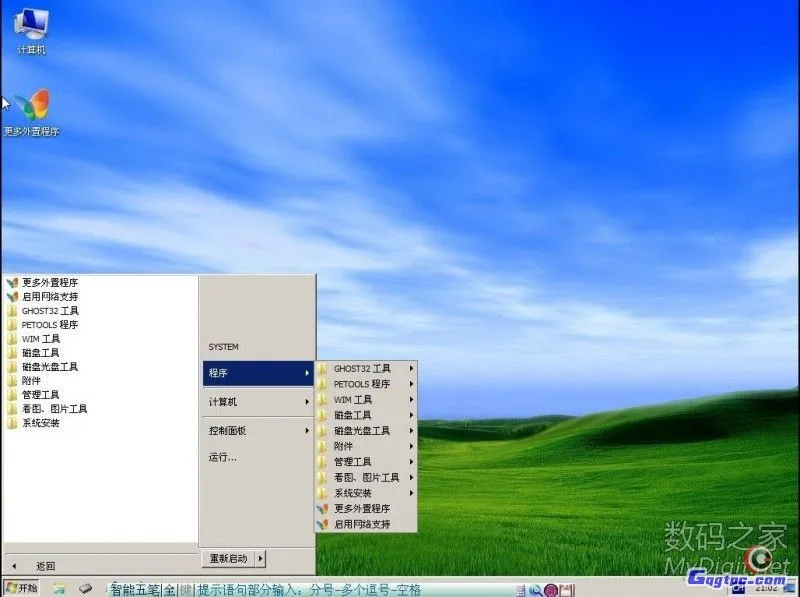The width and height of the screenshot is (800, 597).
Task: Open the 计算机 desktop icon
Action: coord(30,25)
